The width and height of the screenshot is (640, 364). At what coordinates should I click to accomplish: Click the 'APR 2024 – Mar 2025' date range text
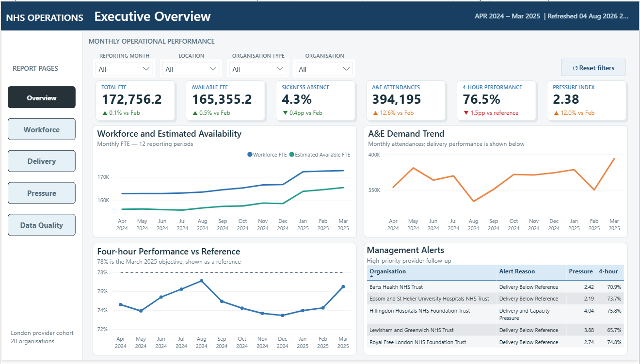point(507,16)
